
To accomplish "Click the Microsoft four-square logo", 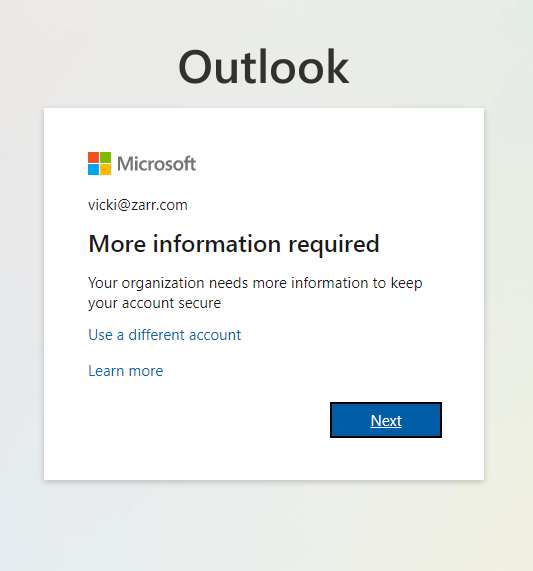I will pos(99,164).
